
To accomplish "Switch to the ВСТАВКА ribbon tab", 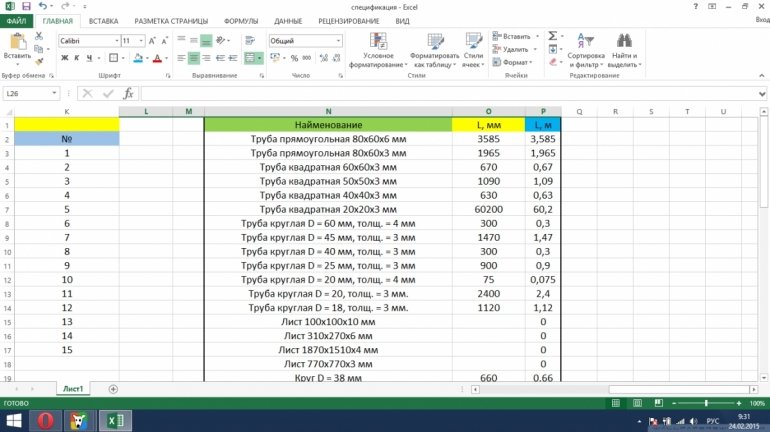I will point(103,20).
